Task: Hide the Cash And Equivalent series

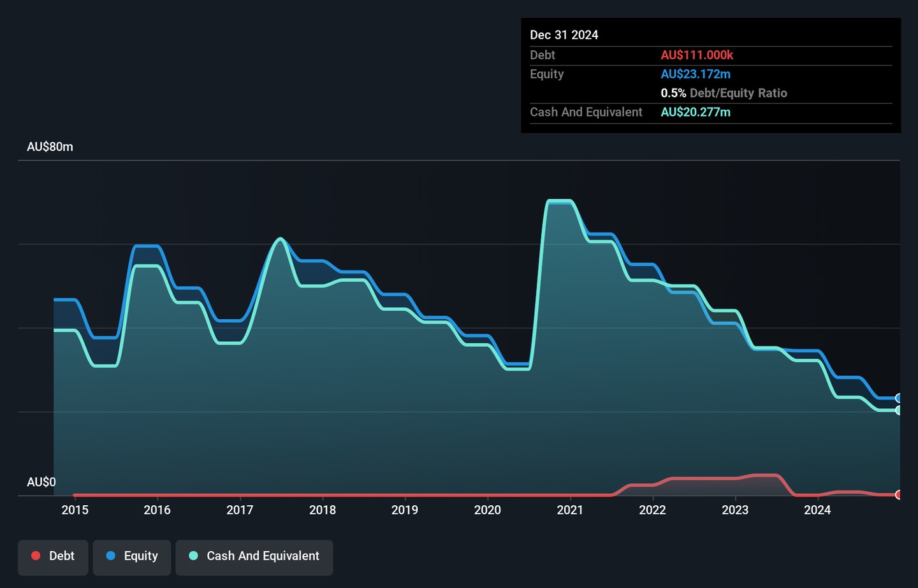Action: click(x=254, y=557)
